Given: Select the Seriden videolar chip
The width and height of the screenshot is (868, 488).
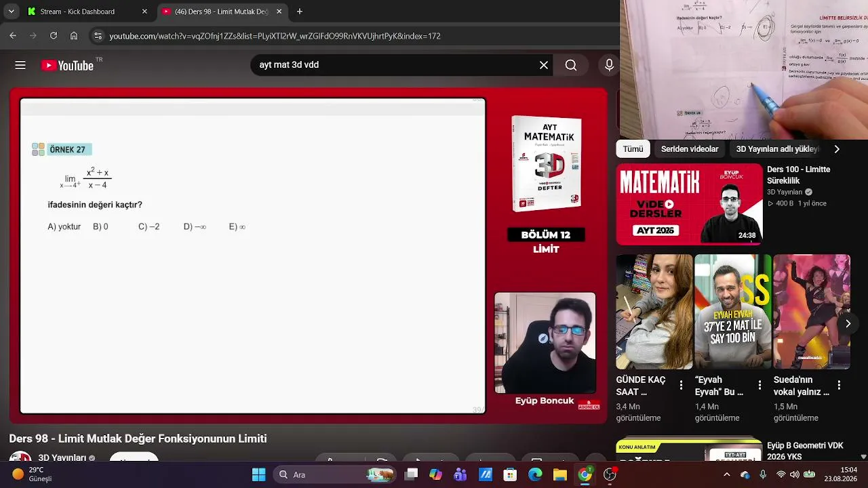Looking at the screenshot, I should (x=690, y=149).
